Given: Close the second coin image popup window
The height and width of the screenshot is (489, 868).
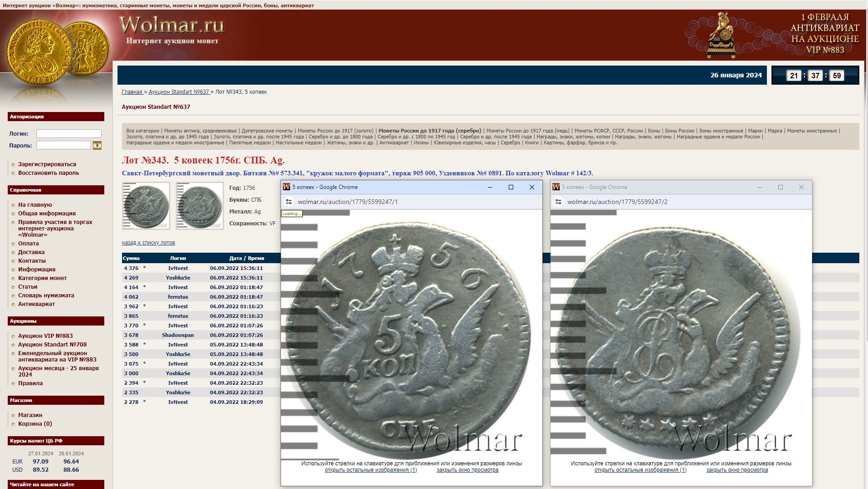Looking at the screenshot, I should [x=801, y=187].
